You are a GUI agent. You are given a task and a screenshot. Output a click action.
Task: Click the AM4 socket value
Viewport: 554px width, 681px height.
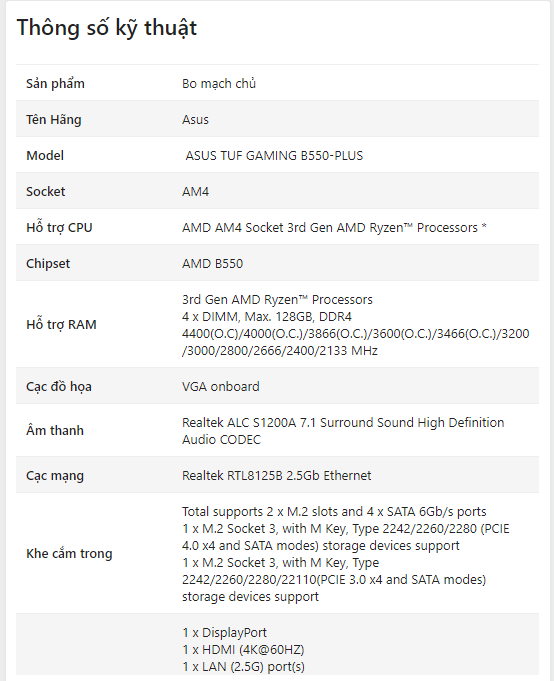tap(195, 192)
